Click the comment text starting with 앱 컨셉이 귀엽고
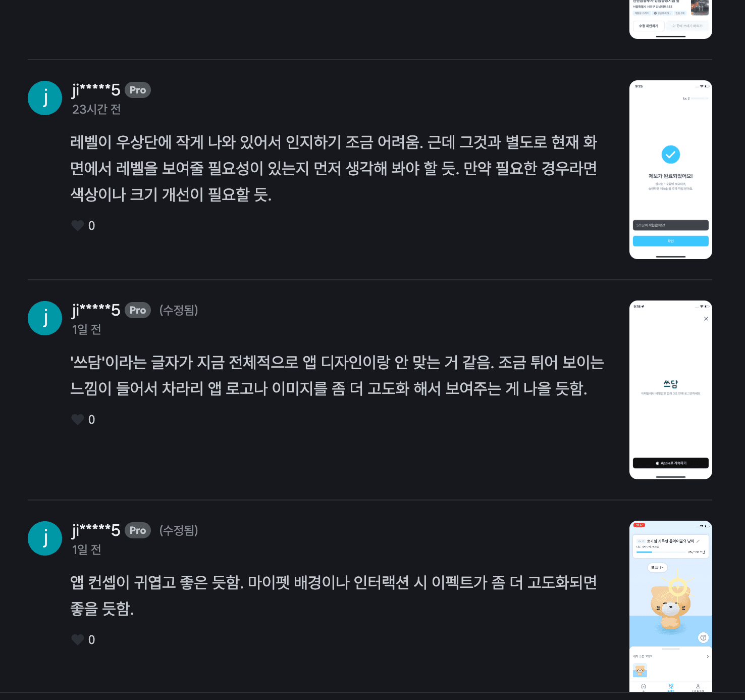745x700 pixels. [x=334, y=595]
